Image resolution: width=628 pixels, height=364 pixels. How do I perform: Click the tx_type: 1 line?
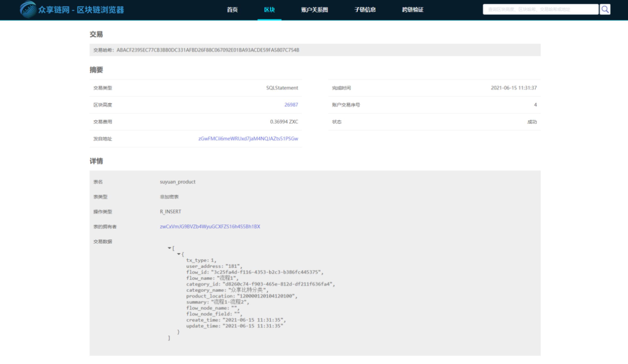[x=201, y=260]
